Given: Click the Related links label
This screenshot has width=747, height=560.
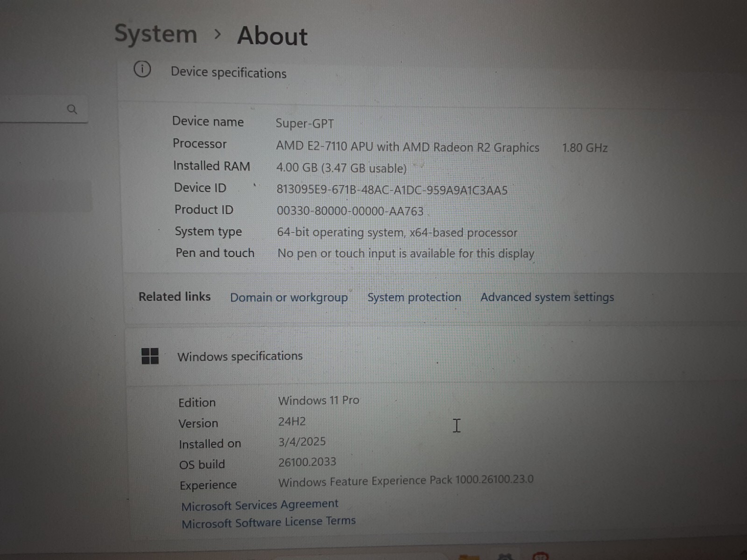Looking at the screenshot, I should (x=175, y=296).
